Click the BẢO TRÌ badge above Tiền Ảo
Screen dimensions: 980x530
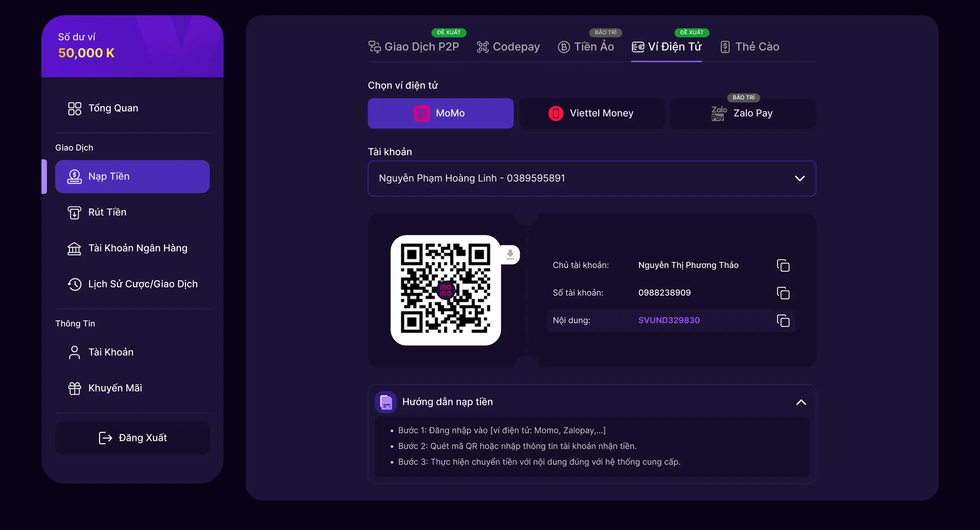(606, 33)
